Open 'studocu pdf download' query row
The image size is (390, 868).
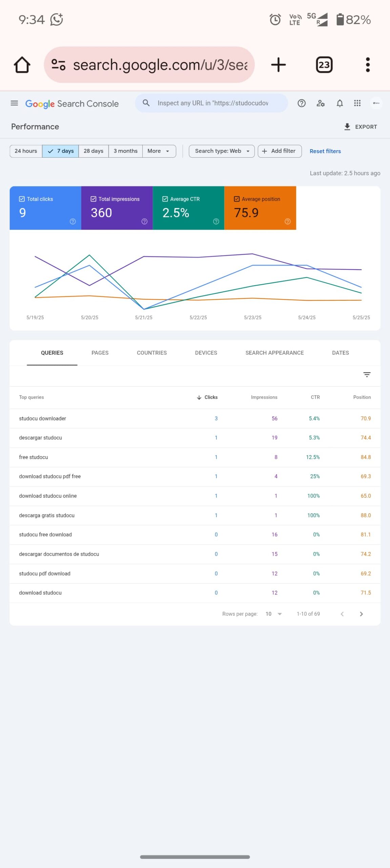pos(195,573)
